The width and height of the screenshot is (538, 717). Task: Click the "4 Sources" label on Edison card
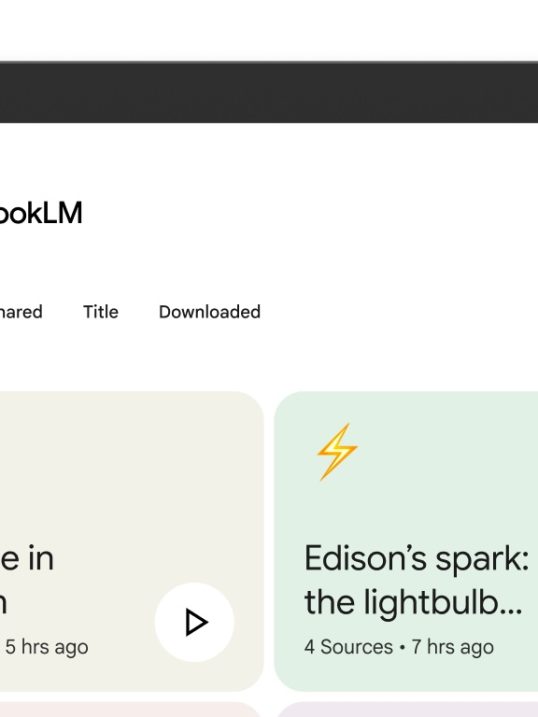(348, 647)
